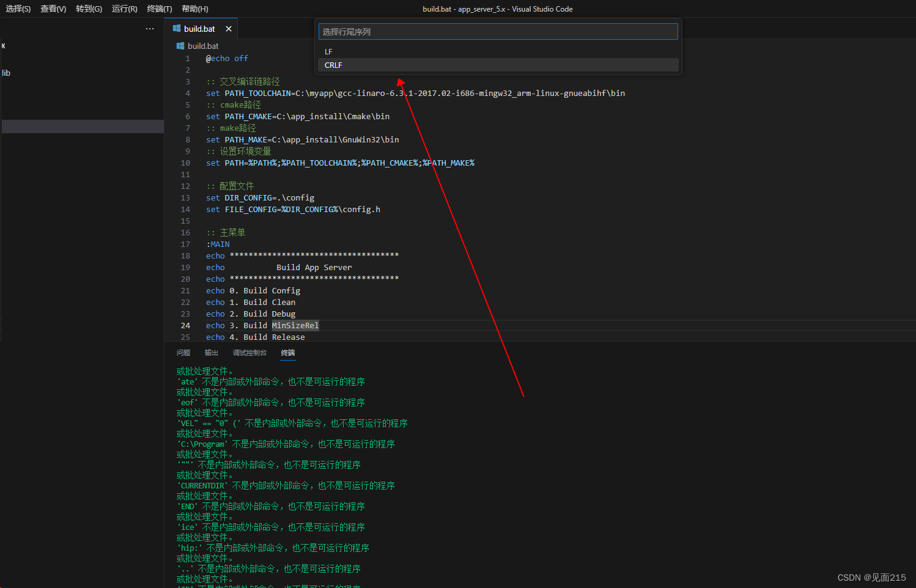916x588 pixels.
Task: Click the 选择行尾序列 input field
Action: 497,31
